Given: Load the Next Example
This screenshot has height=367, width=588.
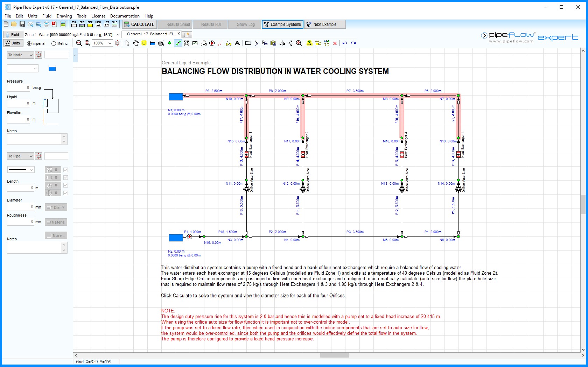Looking at the screenshot, I should (325, 24).
